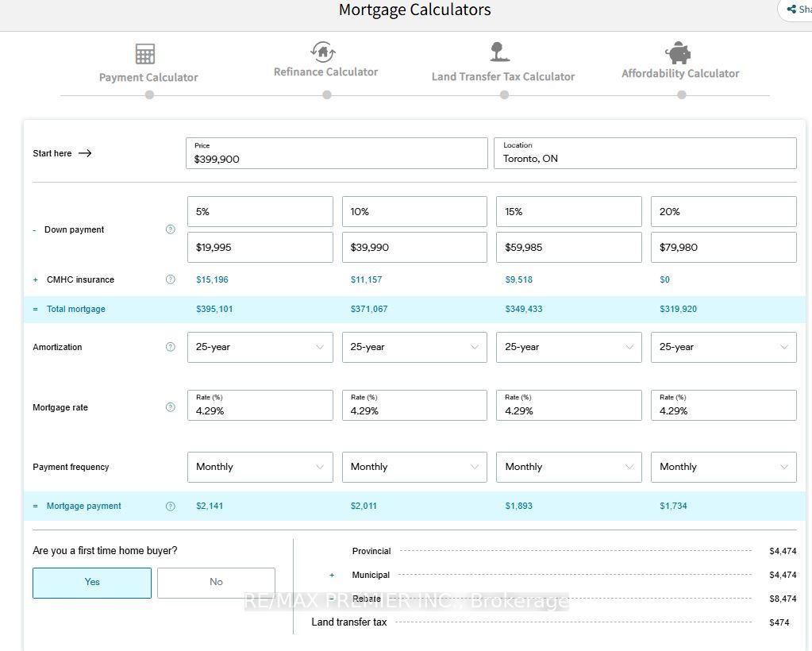Click the CMHC insurance help icon
Viewport: 812px width, 651px height.
pyautogui.click(x=170, y=279)
